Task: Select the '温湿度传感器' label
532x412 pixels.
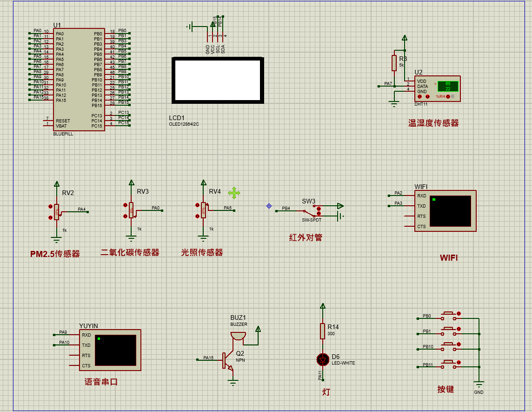Action: (x=433, y=123)
